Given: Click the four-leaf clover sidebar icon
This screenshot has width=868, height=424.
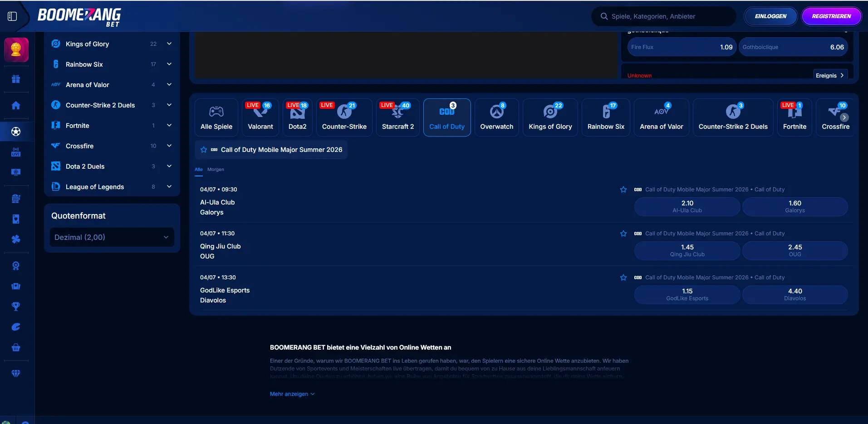Looking at the screenshot, I should tap(16, 239).
